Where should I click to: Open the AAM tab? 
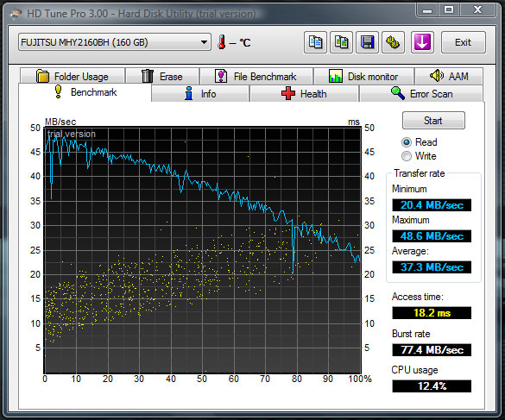[x=449, y=76]
